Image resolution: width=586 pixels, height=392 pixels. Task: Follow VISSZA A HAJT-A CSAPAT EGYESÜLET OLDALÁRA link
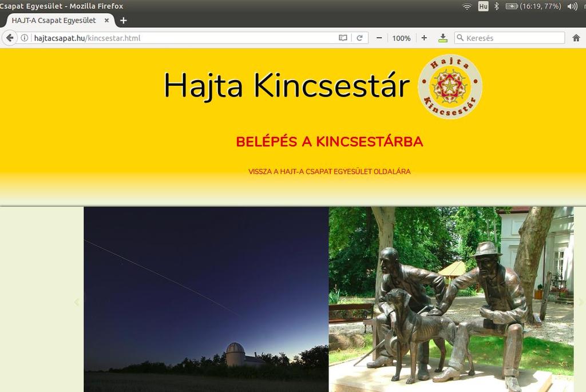coord(329,172)
